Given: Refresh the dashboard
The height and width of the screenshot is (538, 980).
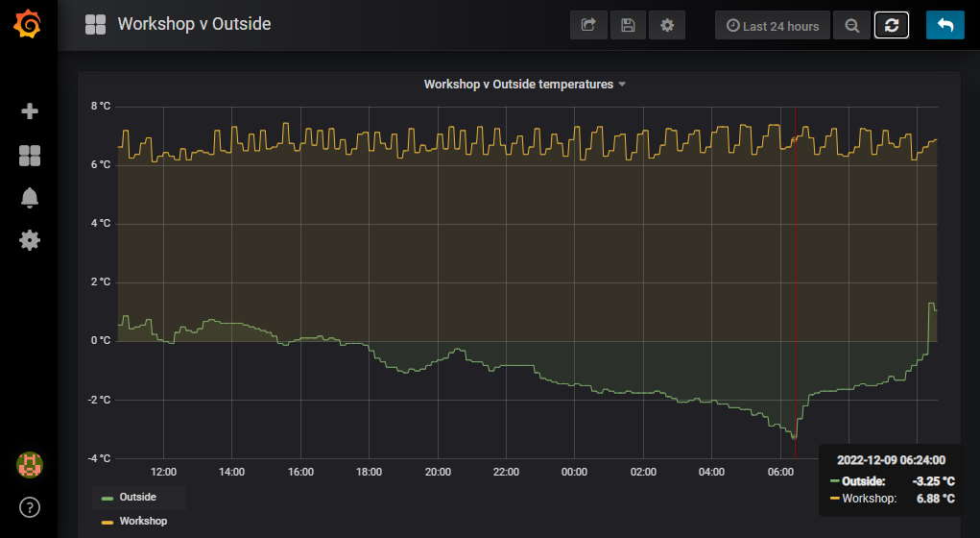Looking at the screenshot, I should tap(892, 26).
